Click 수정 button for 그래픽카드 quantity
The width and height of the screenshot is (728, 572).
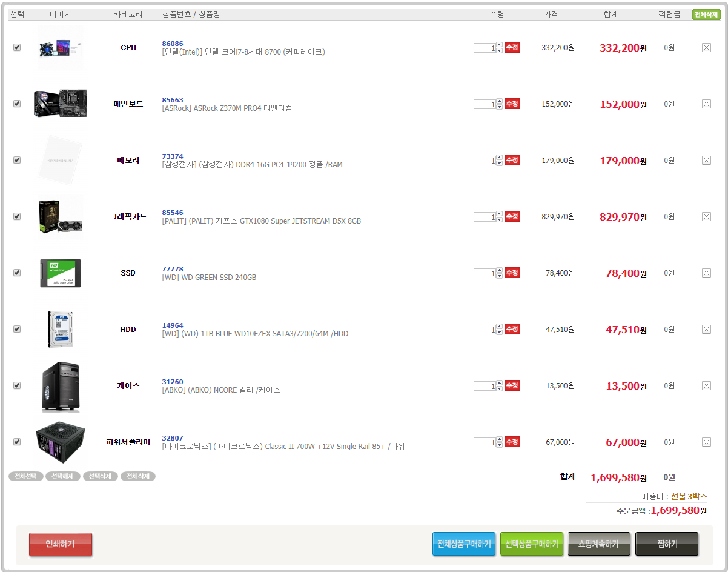point(512,216)
